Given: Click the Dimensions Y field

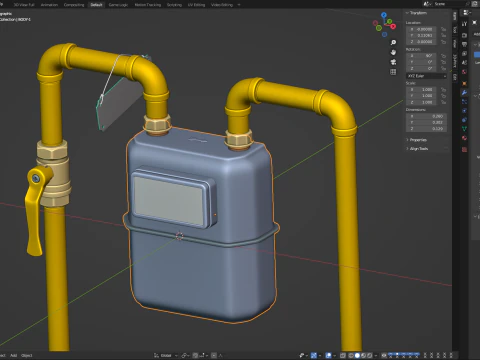Looking at the screenshot, I should [x=426, y=122].
